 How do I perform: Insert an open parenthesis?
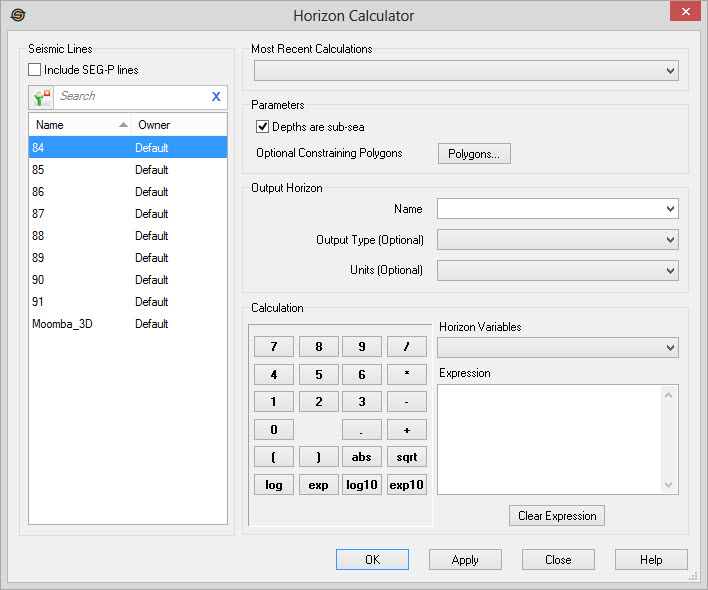274,457
